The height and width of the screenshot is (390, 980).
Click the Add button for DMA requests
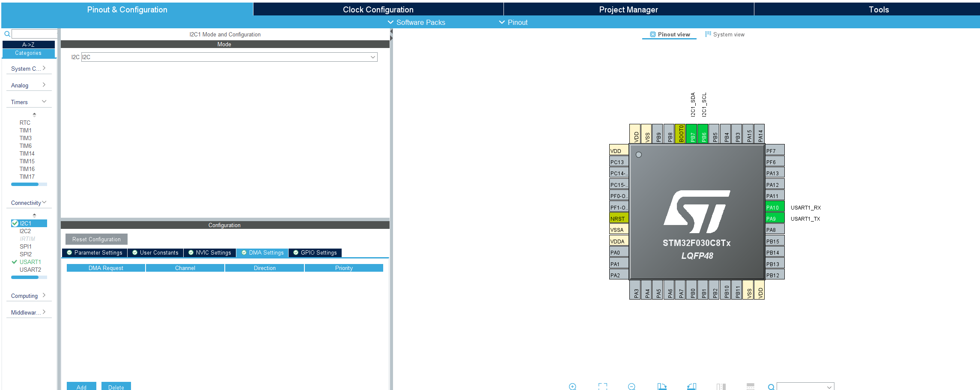point(81,386)
